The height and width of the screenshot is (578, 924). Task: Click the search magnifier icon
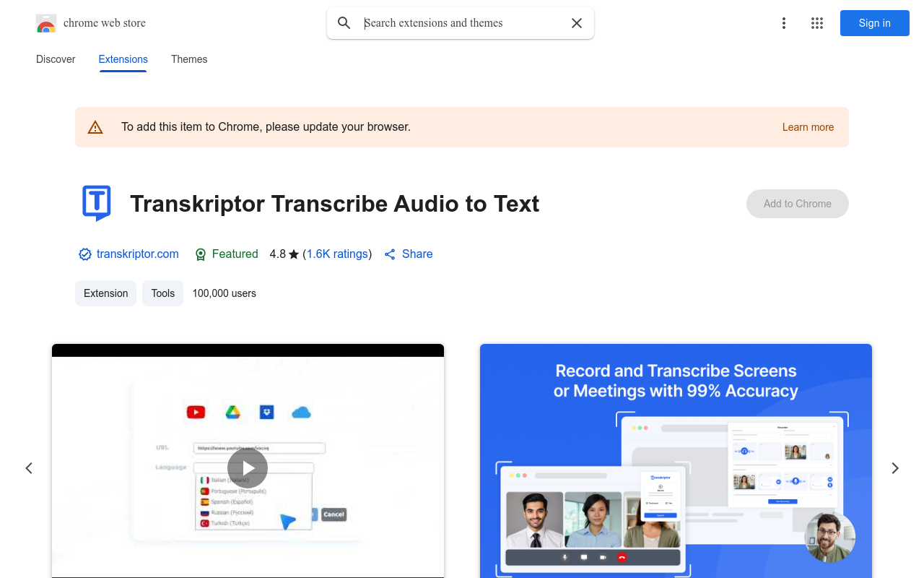[344, 23]
